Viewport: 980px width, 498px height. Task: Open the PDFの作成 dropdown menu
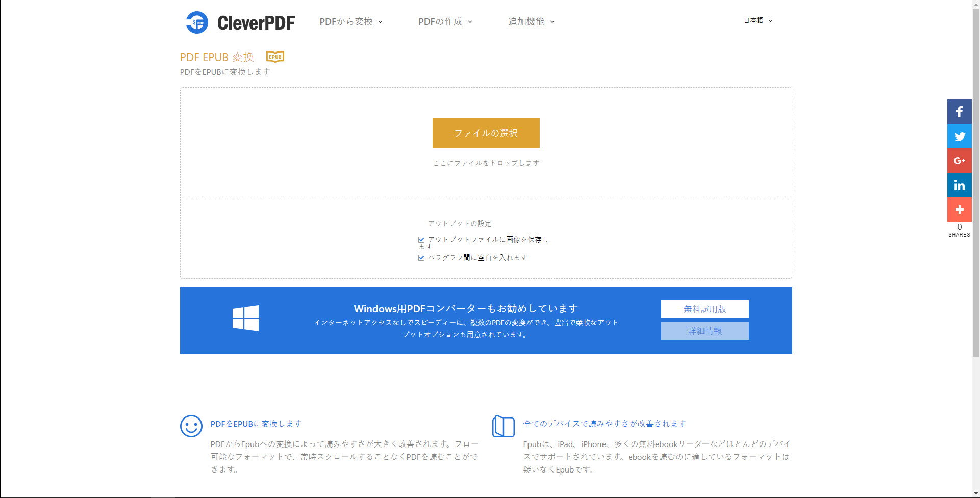[x=445, y=21]
